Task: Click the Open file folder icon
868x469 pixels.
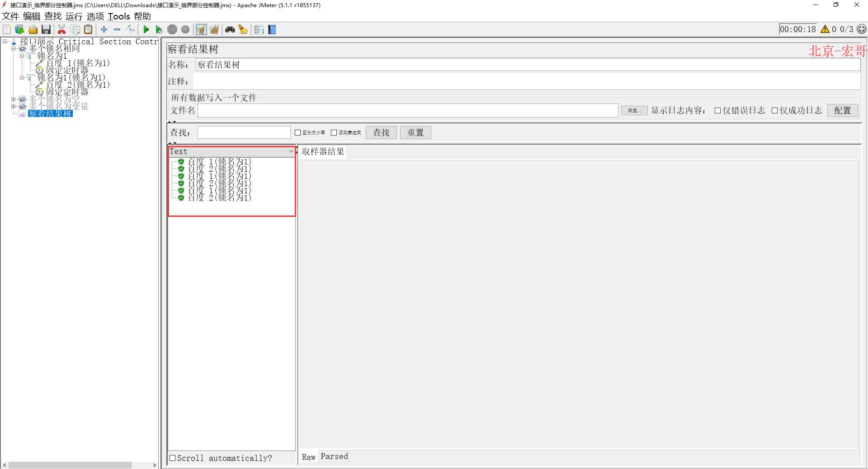Action: click(33, 29)
